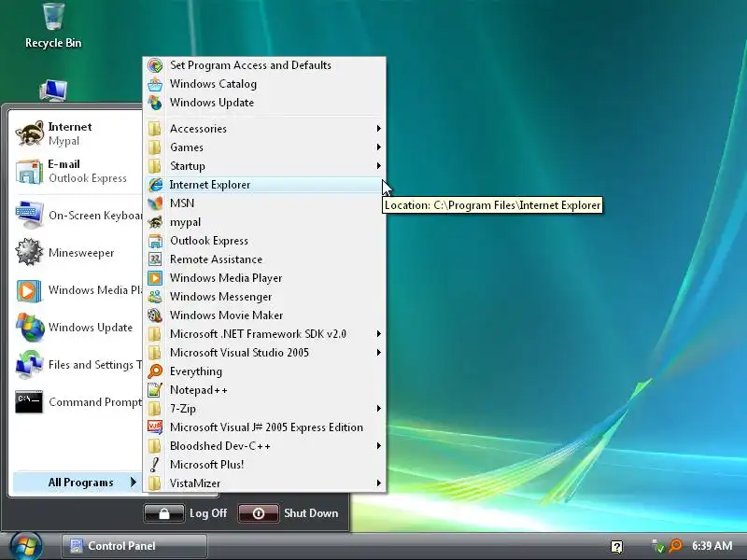Click the Everything magnifier icon in programs list
Screen dimensions: 747x560
[155, 371]
